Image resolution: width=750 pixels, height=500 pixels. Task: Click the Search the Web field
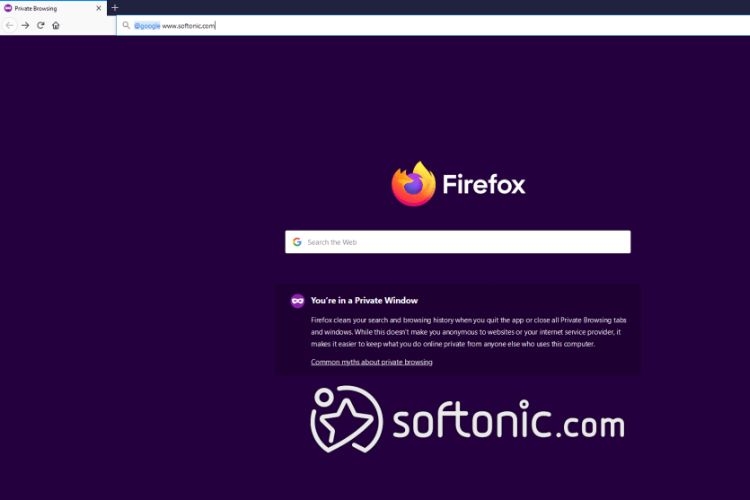pos(458,242)
